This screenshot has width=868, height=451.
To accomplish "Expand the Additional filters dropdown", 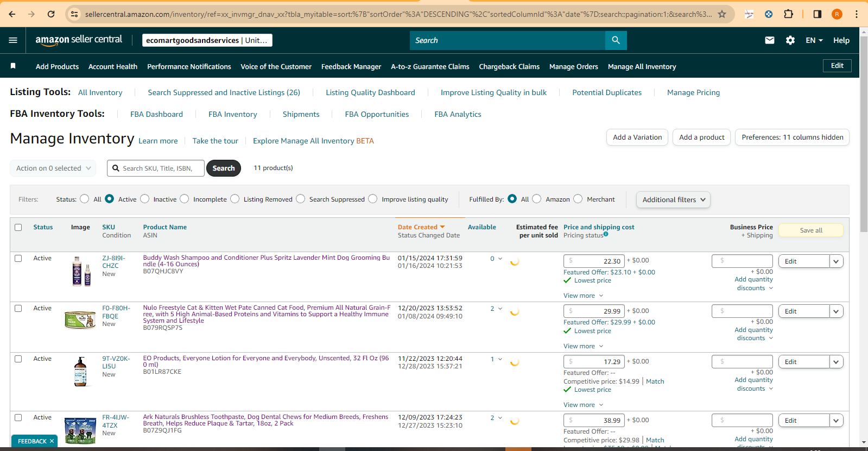I will 673,199.
